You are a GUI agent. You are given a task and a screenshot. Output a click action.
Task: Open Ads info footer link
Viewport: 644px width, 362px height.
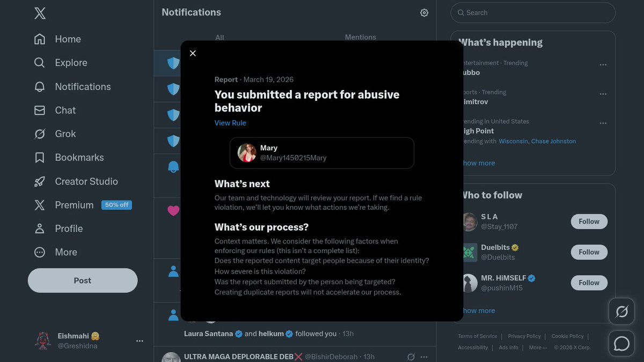click(x=508, y=348)
